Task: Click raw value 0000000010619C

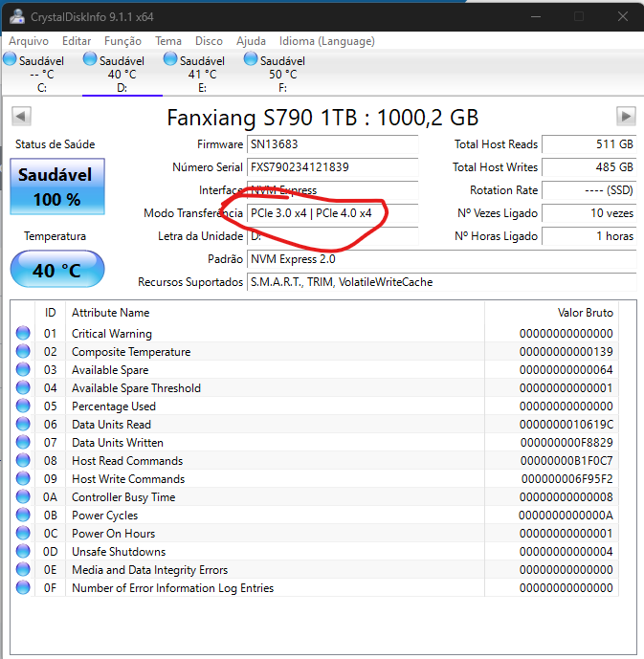Action: point(566,425)
